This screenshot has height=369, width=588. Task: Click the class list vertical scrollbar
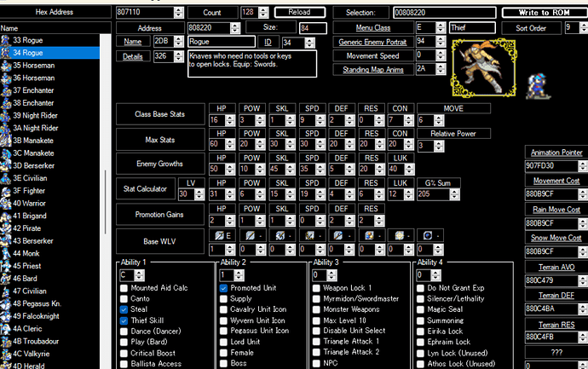point(106,201)
